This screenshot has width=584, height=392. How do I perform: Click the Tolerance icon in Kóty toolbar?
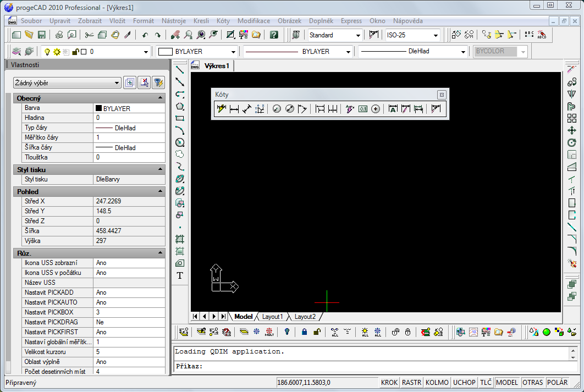point(363,109)
